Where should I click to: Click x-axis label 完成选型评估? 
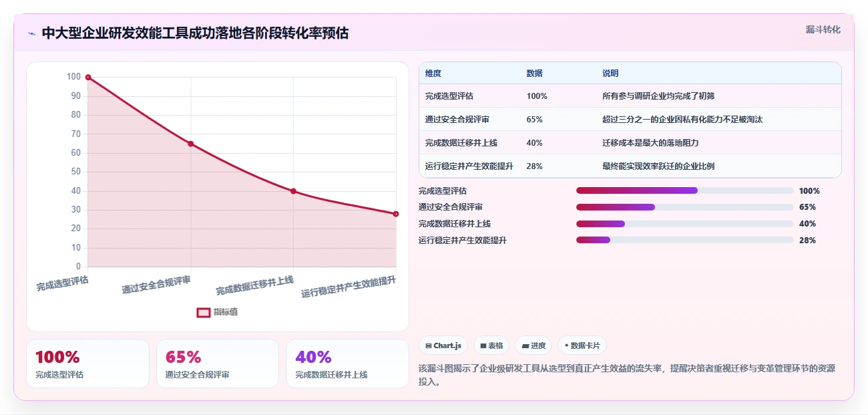coord(63,283)
